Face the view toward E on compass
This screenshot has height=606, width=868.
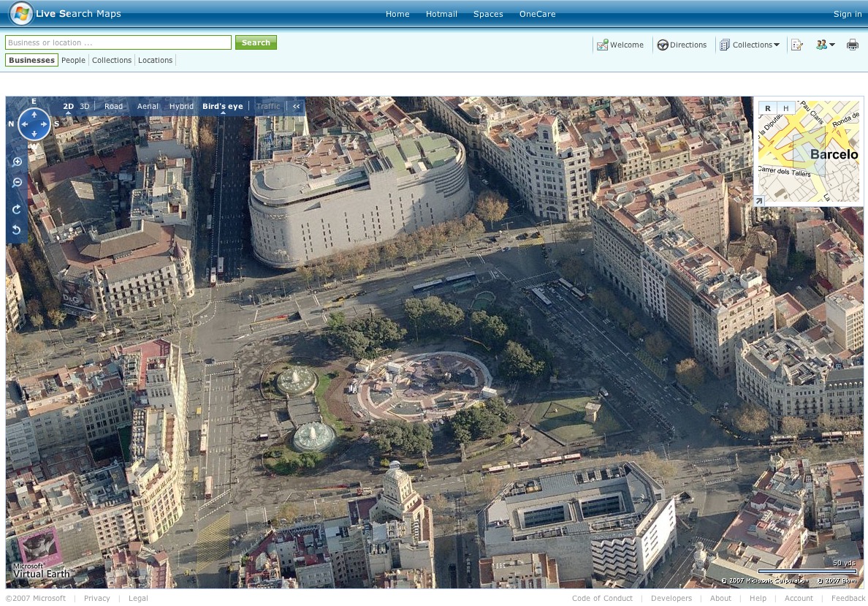coord(34,102)
